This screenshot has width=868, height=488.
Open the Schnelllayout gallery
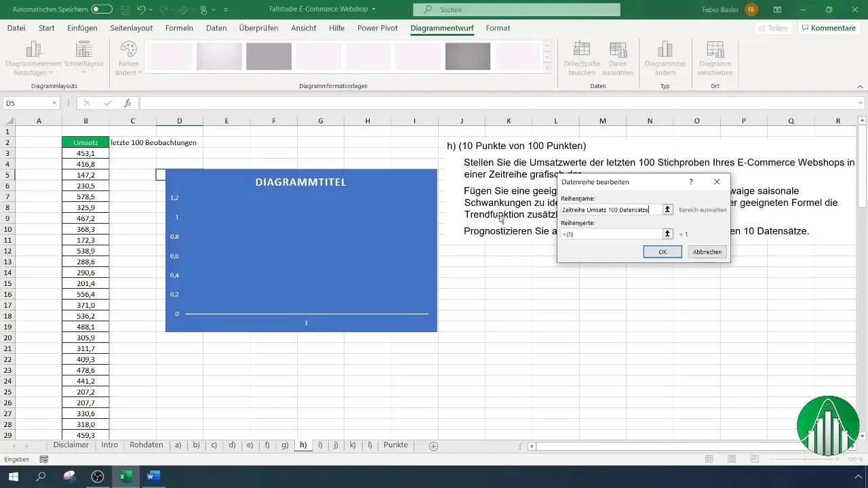point(83,58)
